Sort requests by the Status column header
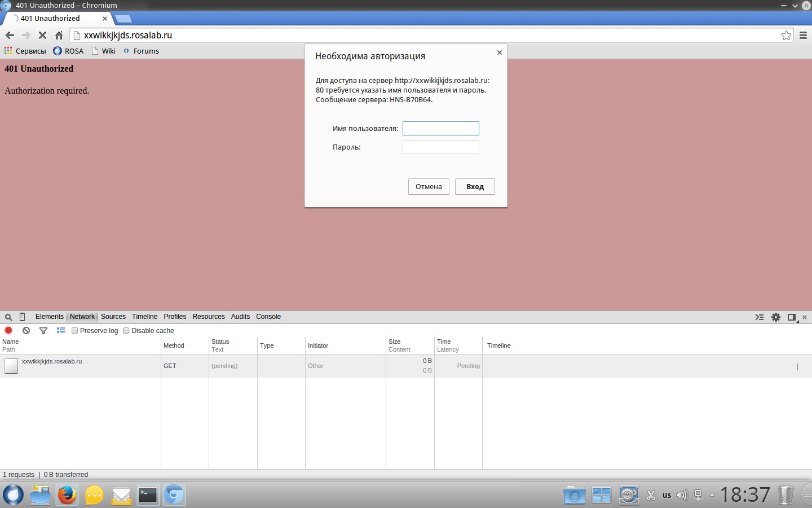 point(233,345)
